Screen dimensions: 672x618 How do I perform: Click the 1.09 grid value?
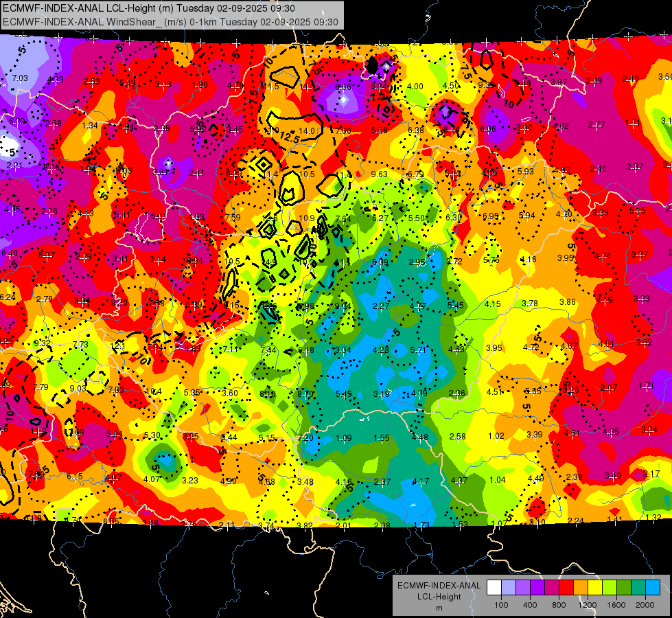tap(344, 438)
